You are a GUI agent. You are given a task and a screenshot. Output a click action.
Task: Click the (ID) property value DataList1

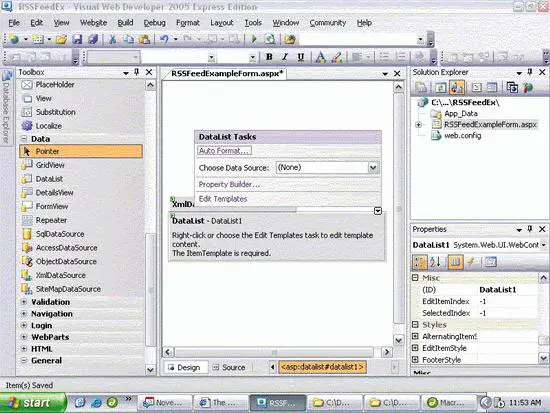[x=507, y=290]
